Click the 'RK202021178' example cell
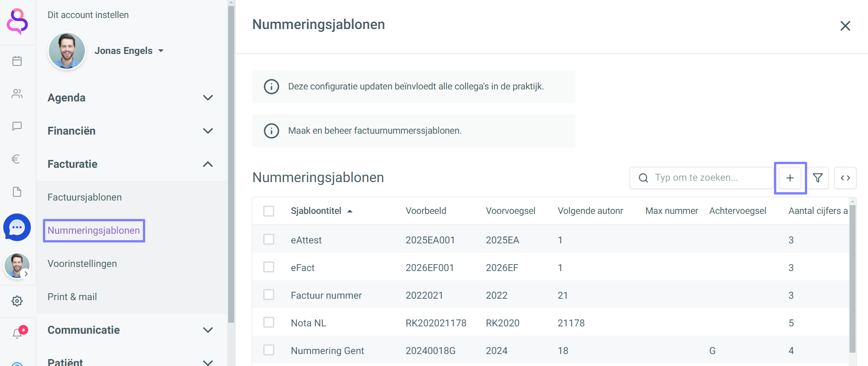Image resolution: width=868 pixels, height=366 pixels. point(436,323)
